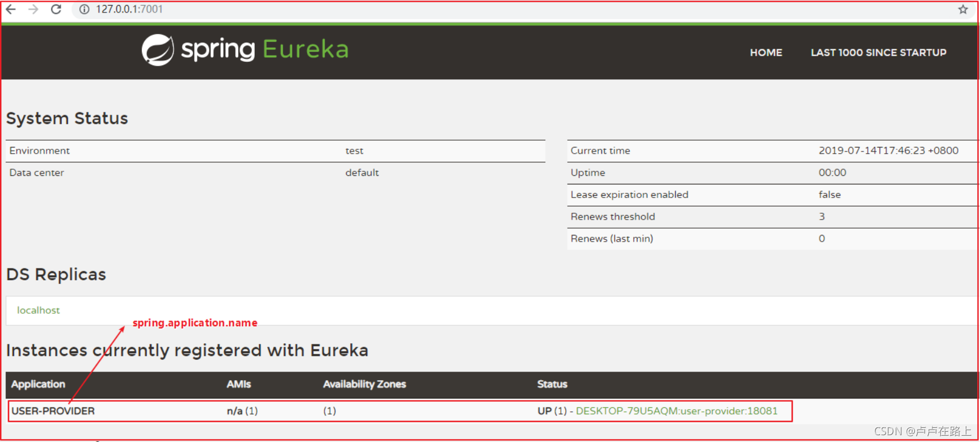This screenshot has width=980, height=442.
Task: Click the Instances currently registered with Eureka heading
Action: (x=187, y=351)
